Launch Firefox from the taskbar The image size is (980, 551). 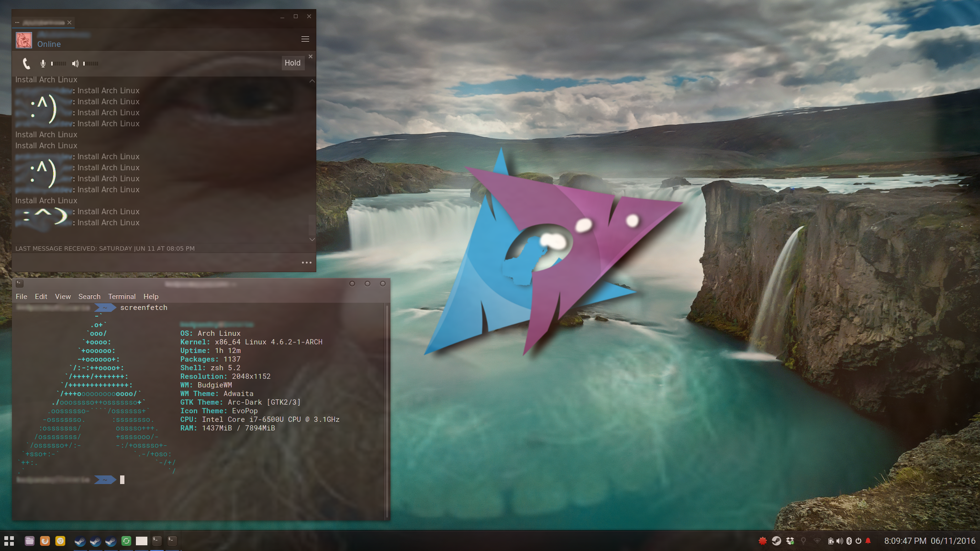click(x=45, y=541)
